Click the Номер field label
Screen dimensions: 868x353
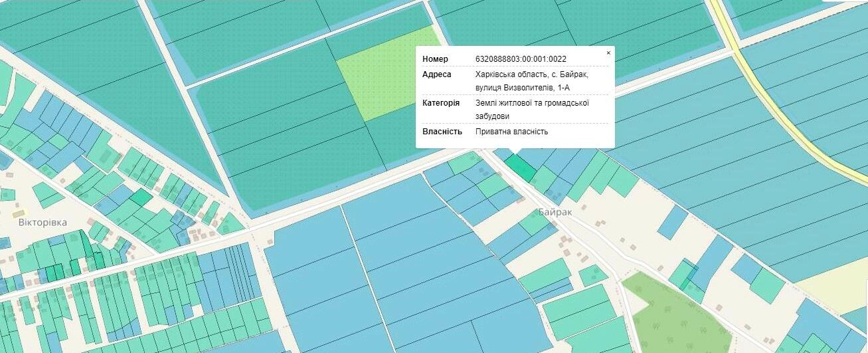click(435, 59)
